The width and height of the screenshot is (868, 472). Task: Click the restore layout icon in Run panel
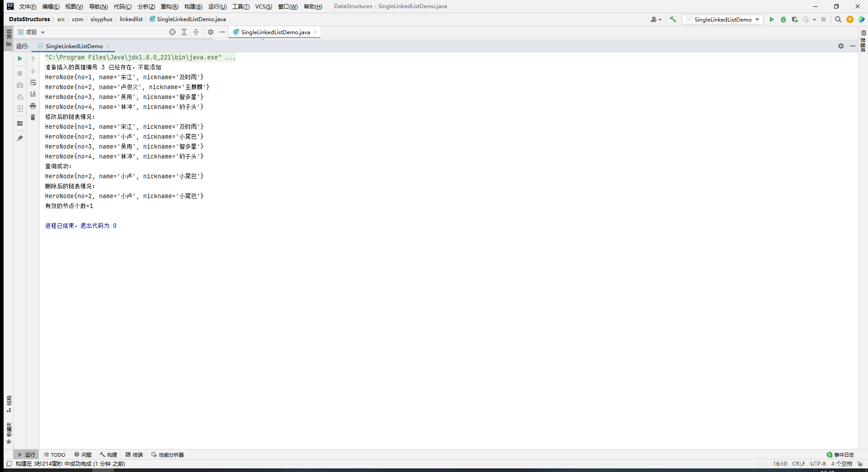pos(20,123)
